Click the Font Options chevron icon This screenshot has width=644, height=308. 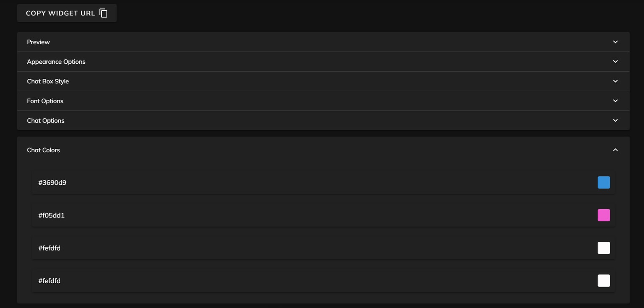click(x=615, y=101)
